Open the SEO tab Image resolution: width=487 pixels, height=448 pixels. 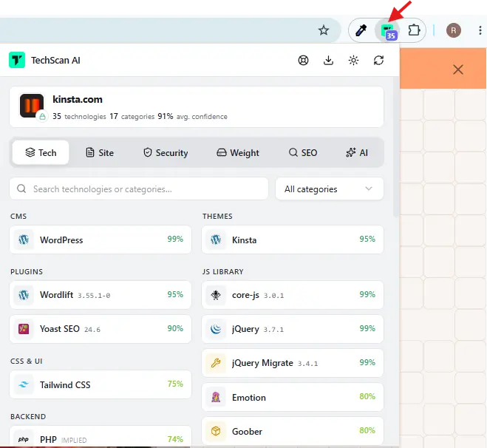[303, 152]
